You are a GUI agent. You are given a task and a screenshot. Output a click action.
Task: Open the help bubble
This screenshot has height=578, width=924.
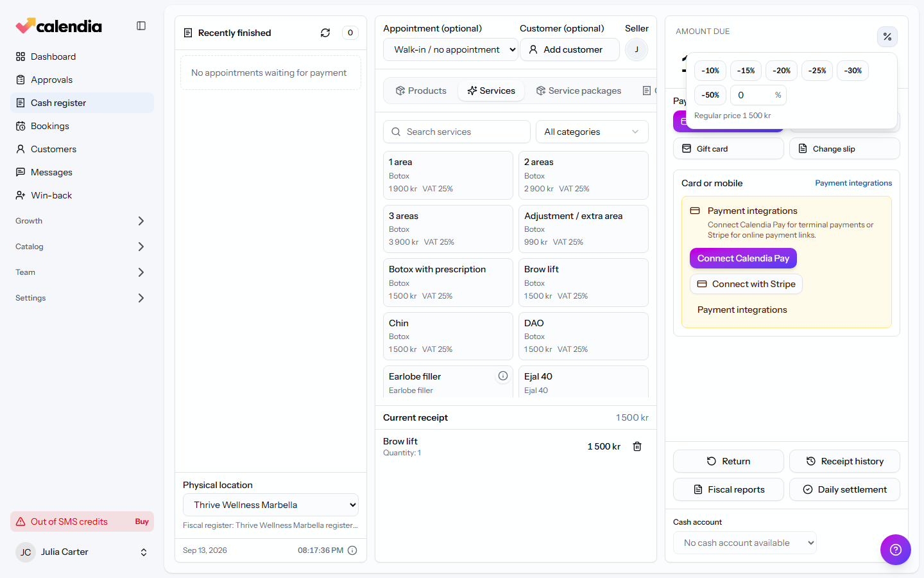895,550
